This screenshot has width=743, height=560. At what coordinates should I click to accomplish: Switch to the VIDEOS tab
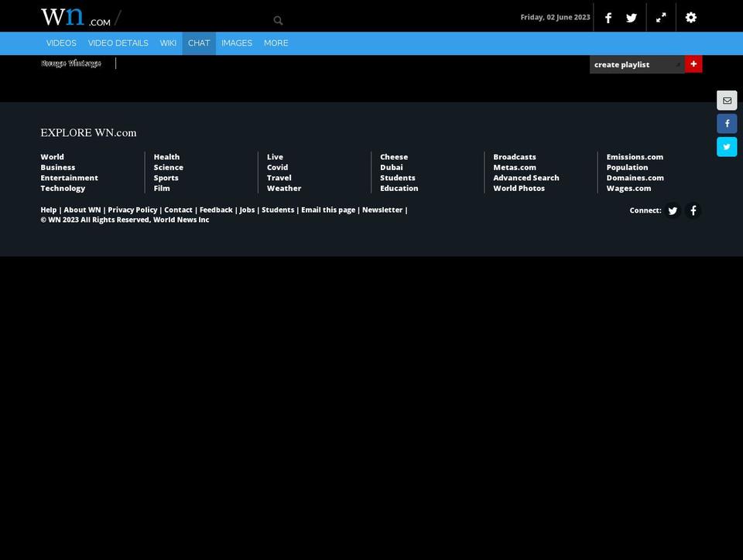[61, 43]
